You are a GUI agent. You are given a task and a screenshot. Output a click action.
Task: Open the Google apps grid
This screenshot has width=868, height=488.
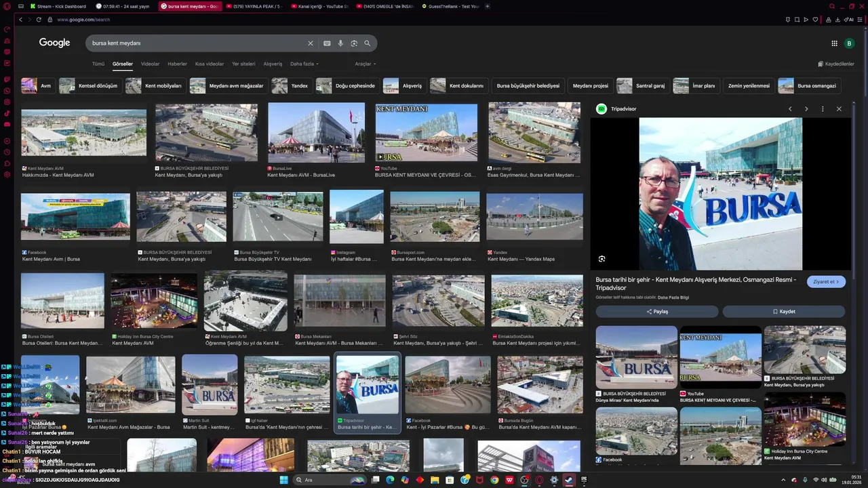click(834, 43)
